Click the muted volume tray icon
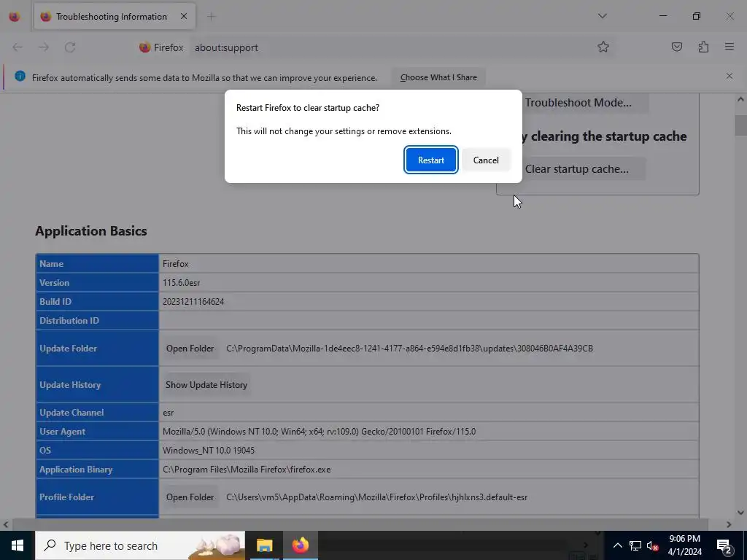This screenshot has width=747, height=560. [653, 545]
